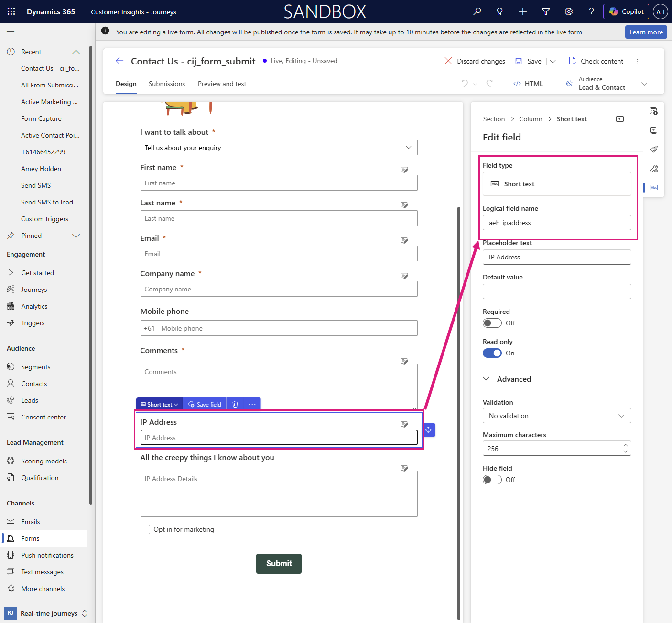This screenshot has height=623, width=672.
Task: Switch to the Submissions tab
Action: pyautogui.click(x=167, y=84)
